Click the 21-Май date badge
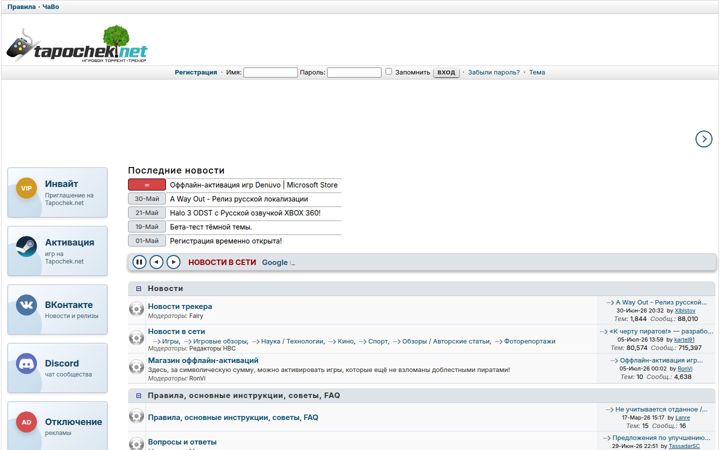Screen dimensions: 720x450 147,213
